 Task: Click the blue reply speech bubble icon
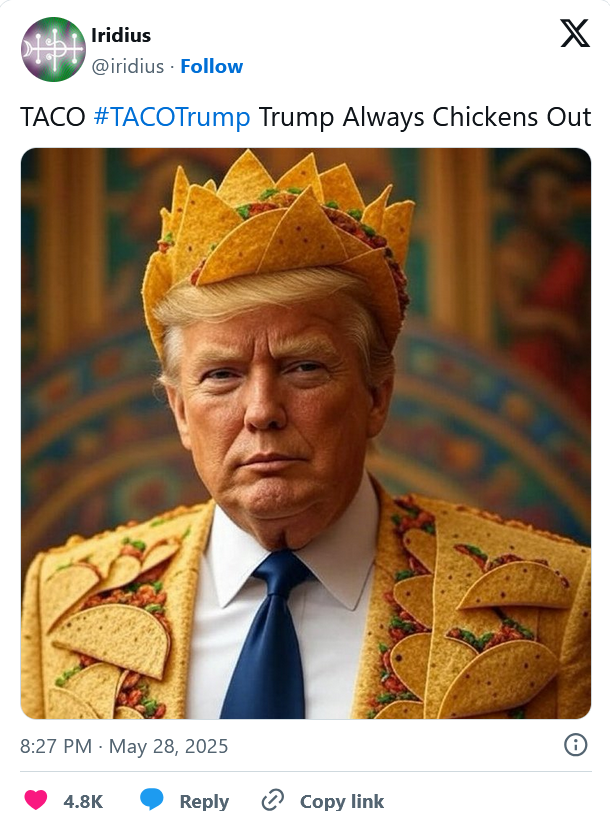tap(152, 799)
